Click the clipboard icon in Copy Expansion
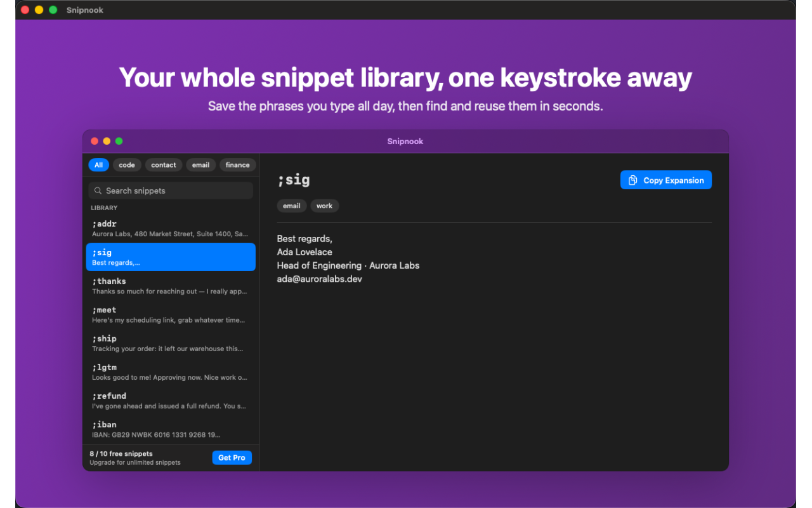 point(632,180)
